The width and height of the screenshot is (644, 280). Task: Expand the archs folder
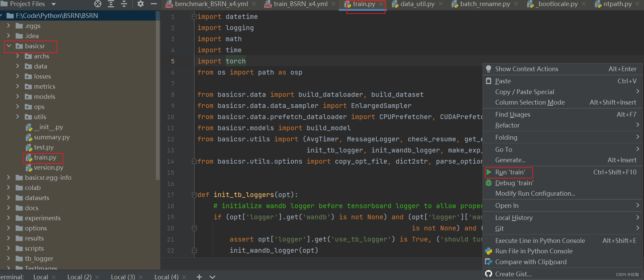coord(18,56)
